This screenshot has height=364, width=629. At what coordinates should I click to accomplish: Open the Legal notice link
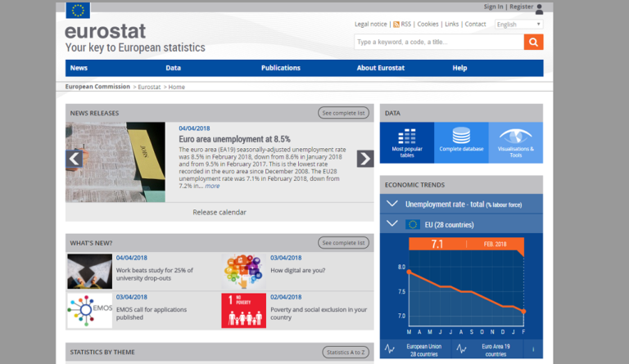371,24
